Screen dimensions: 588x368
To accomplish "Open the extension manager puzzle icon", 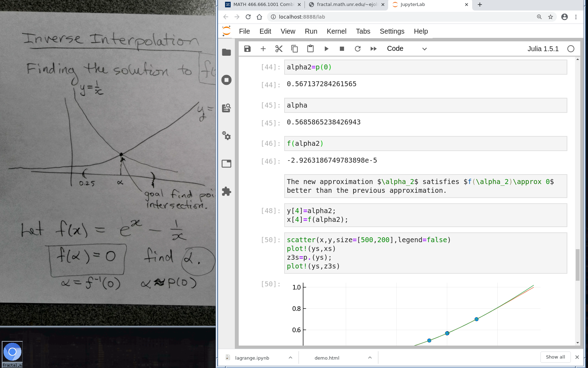I will [226, 191].
